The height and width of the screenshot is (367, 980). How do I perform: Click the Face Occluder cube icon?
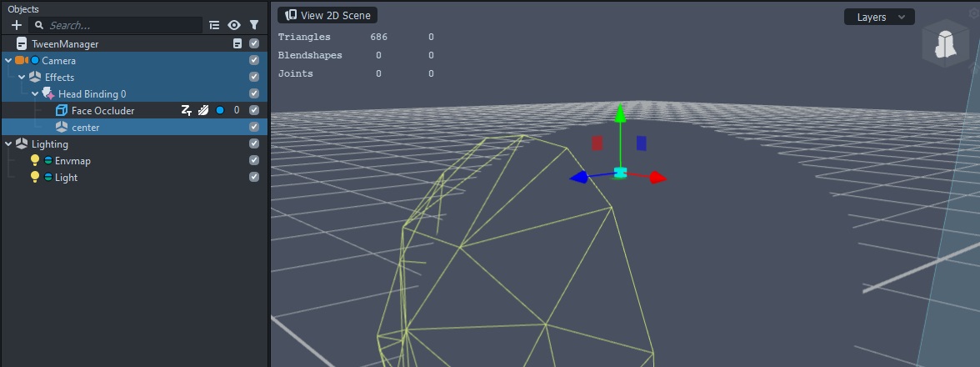[x=62, y=111]
